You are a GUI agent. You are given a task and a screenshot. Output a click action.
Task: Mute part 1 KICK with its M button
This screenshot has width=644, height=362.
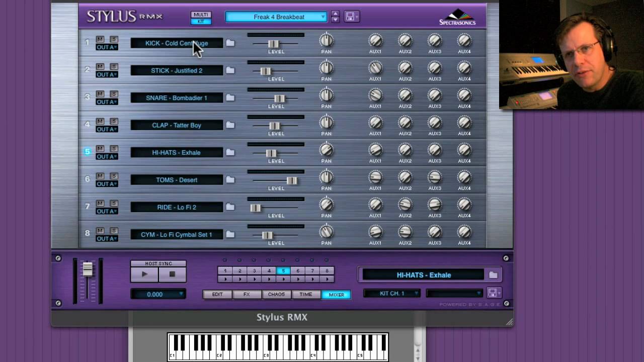pyautogui.click(x=100, y=39)
